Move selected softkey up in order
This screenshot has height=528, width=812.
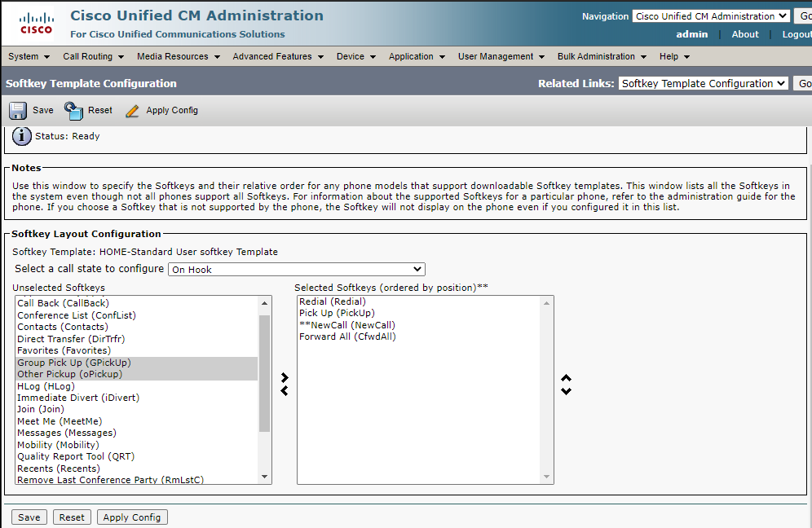pos(567,378)
